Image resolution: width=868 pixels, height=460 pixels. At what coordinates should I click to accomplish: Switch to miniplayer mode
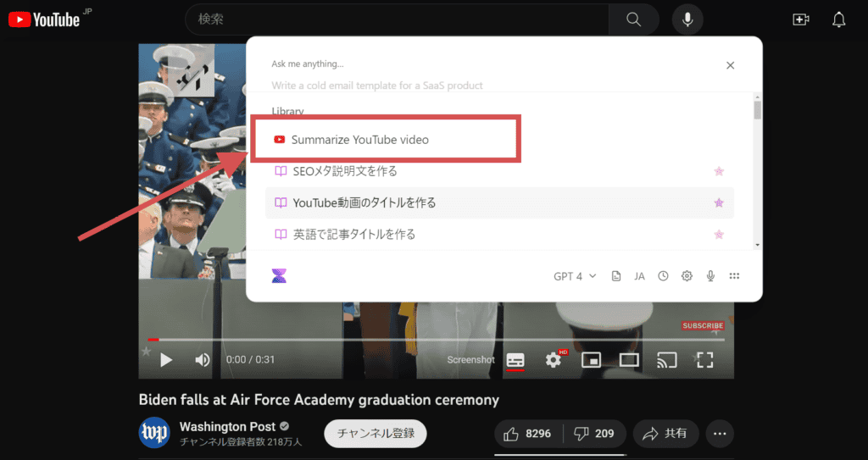click(x=591, y=360)
